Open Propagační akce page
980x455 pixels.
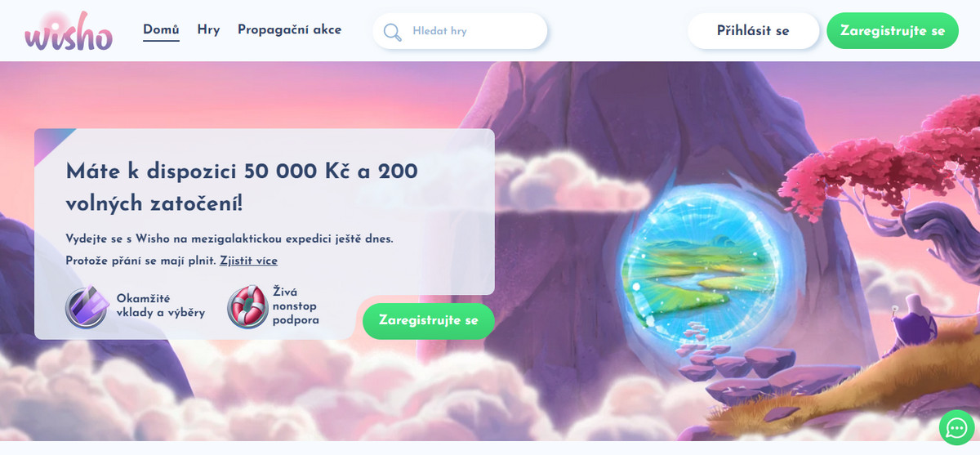[x=289, y=29]
